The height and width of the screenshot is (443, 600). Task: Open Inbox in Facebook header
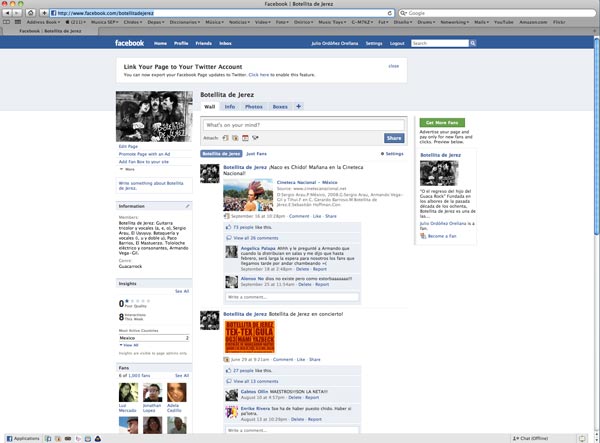[225, 43]
